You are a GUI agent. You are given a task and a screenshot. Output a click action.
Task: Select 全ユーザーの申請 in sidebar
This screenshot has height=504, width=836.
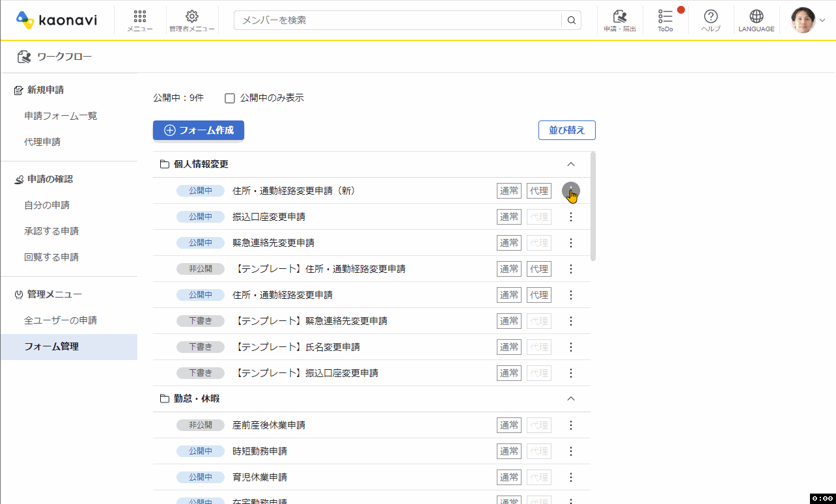tap(61, 320)
